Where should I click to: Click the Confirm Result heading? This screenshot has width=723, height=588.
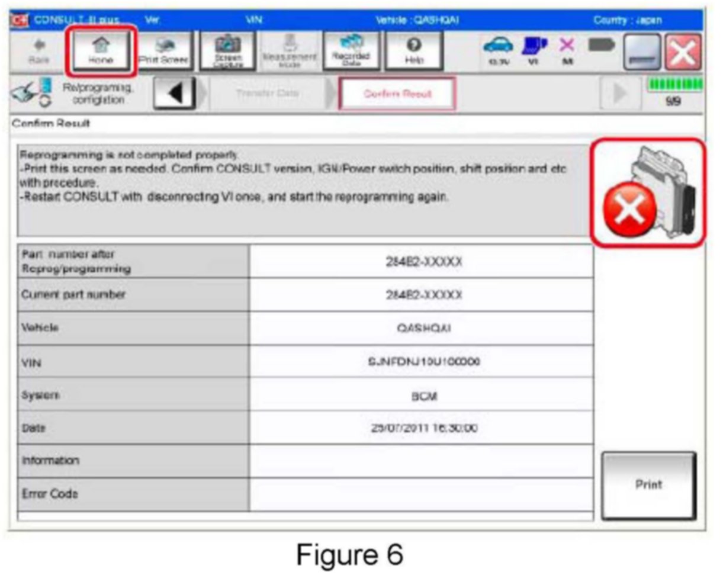51,124
